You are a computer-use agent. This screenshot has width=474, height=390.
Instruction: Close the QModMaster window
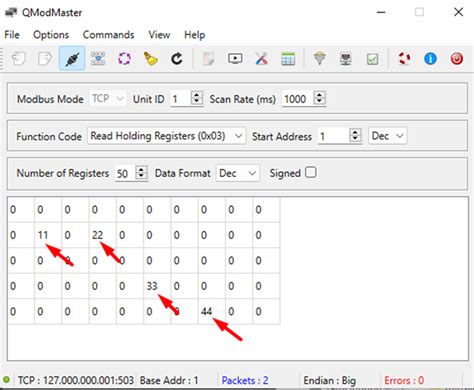[x=458, y=12]
